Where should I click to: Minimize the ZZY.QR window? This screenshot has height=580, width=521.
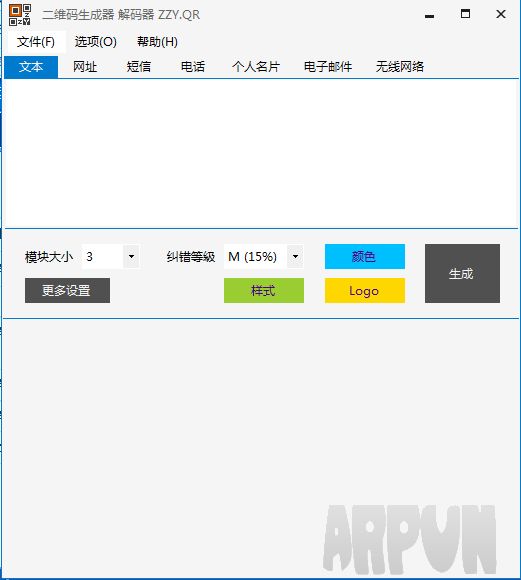pos(429,15)
